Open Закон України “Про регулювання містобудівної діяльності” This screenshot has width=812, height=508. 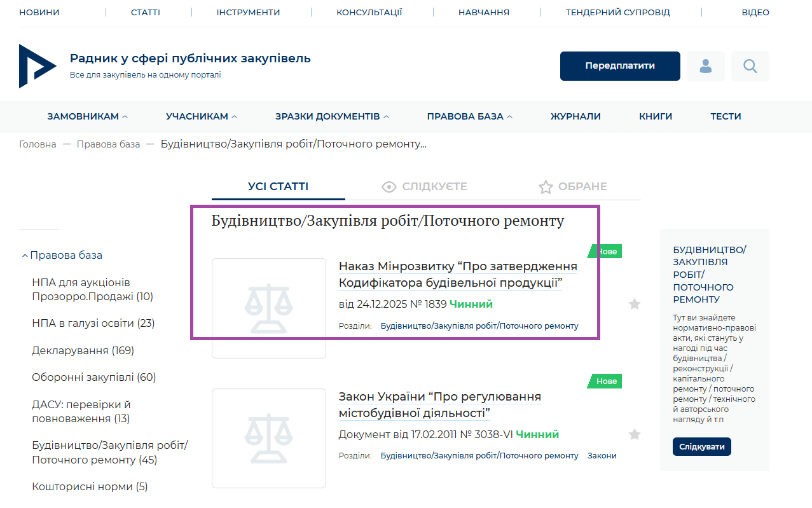(439, 405)
